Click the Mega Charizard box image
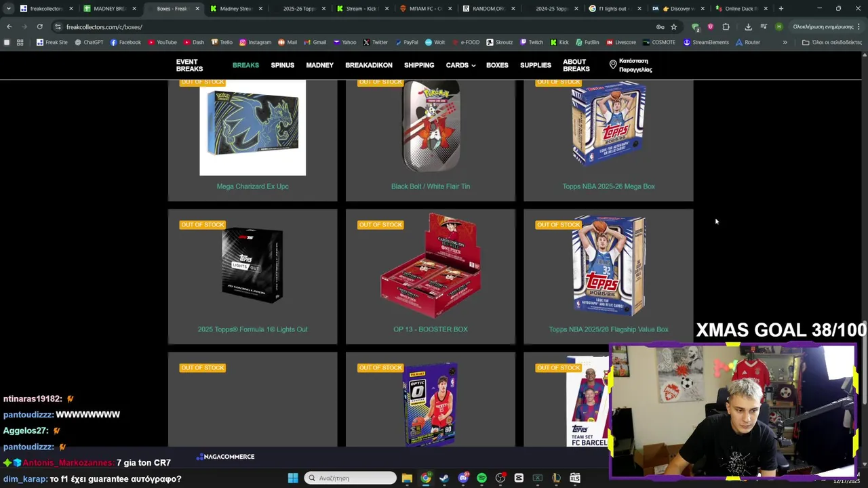 coord(252,128)
